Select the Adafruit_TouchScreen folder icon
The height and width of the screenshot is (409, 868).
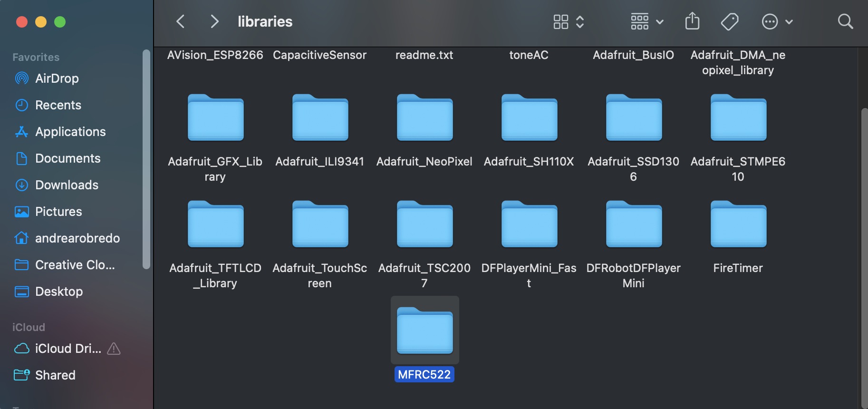320,224
